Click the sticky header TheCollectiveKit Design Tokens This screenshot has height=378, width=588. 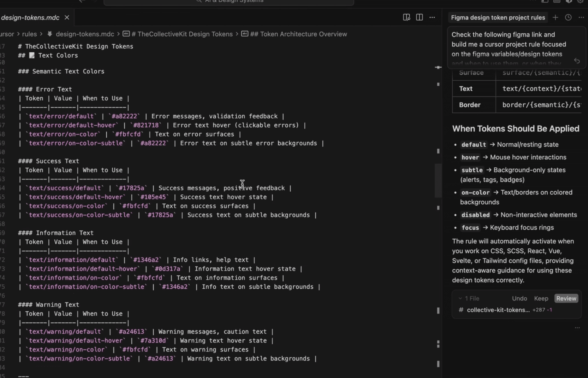point(76,46)
